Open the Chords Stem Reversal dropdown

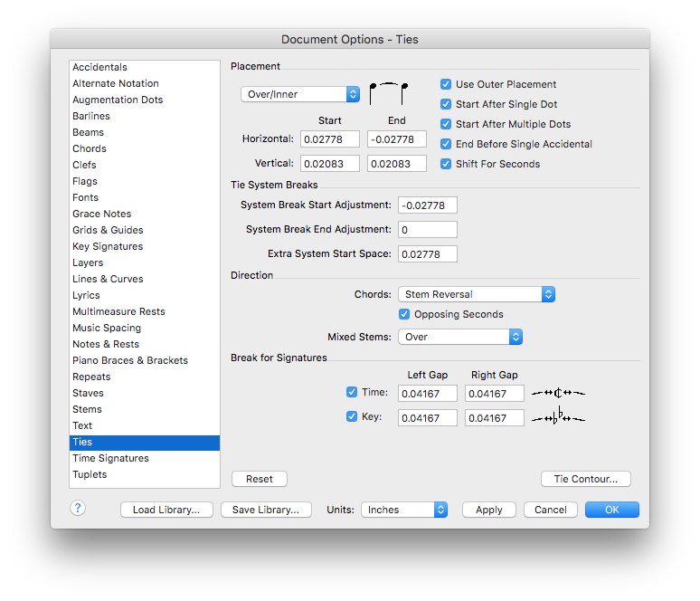coord(477,294)
